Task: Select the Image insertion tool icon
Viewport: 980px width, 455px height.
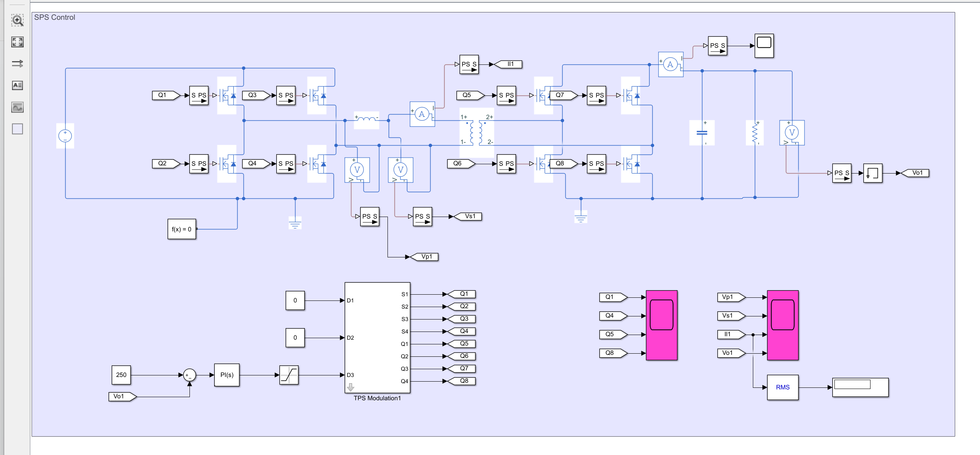Action: click(x=17, y=107)
